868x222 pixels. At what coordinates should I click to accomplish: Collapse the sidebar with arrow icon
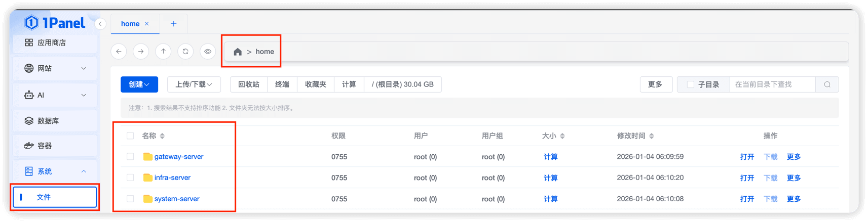pos(100,24)
